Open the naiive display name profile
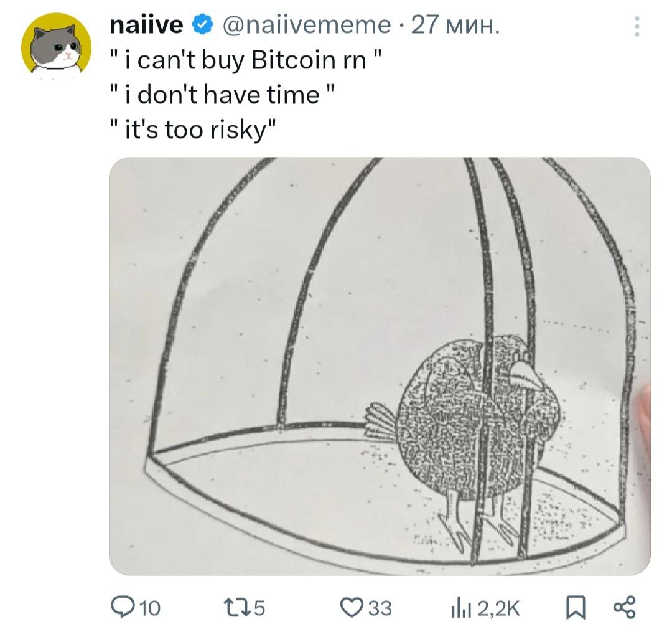 click(x=146, y=25)
